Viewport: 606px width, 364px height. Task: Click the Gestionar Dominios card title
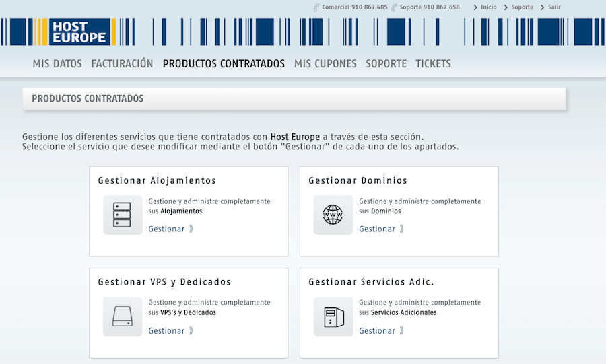click(x=358, y=180)
